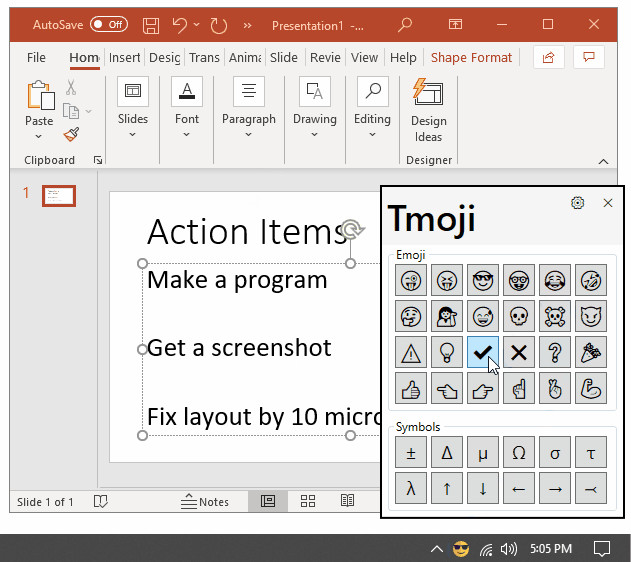Viewport: 631px width, 562px height.
Task: Click the Cut scissors icon
Action: [71, 87]
